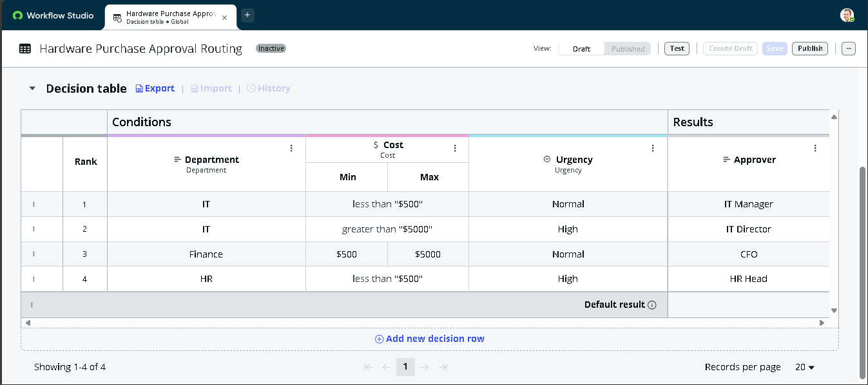Open the Approver column options menu
This screenshot has height=385, width=868.
tap(815, 147)
